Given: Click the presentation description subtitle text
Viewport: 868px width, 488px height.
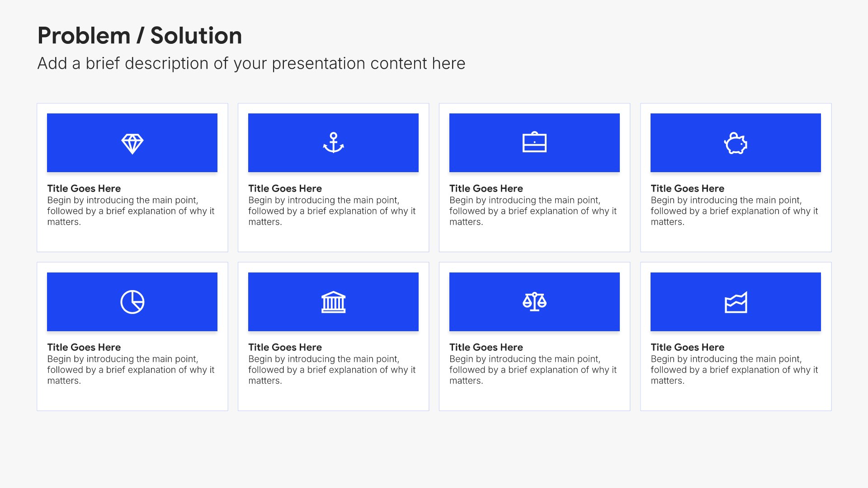Looking at the screenshot, I should click(251, 64).
